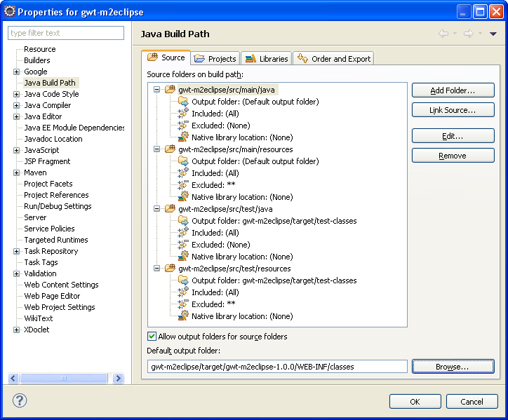Viewport: 508px width, 420px height.
Task: Click the Browse... button
Action: coord(453,367)
